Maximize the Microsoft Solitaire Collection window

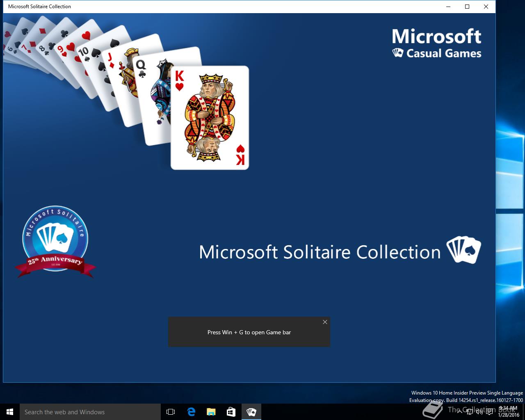pos(467,7)
